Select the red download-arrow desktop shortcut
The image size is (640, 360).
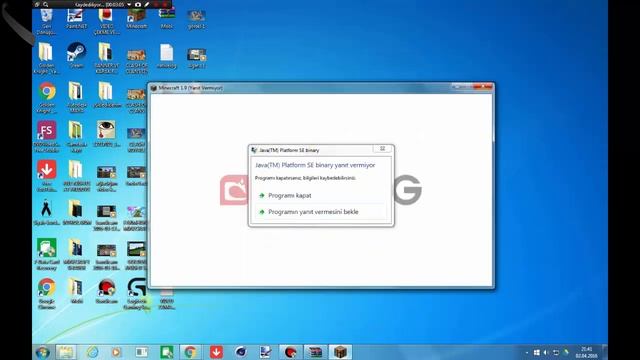pyautogui.click(x=47, y=176)
